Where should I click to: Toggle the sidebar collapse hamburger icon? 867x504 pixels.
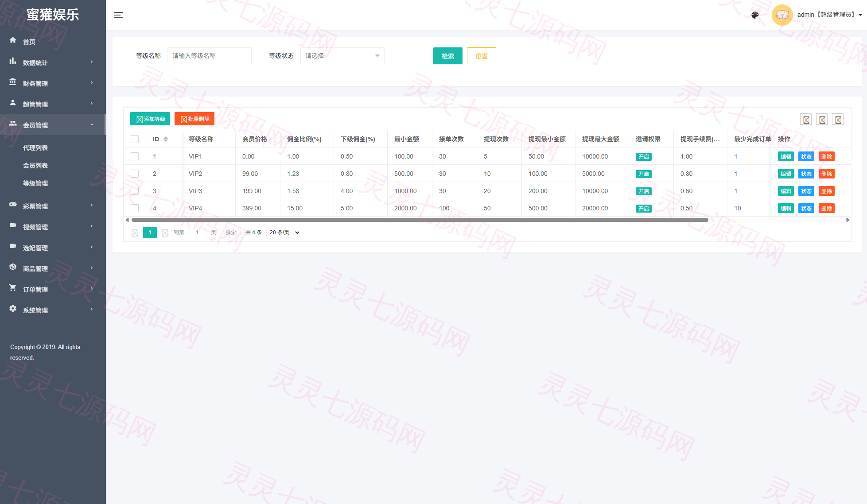tap(118, 15)
